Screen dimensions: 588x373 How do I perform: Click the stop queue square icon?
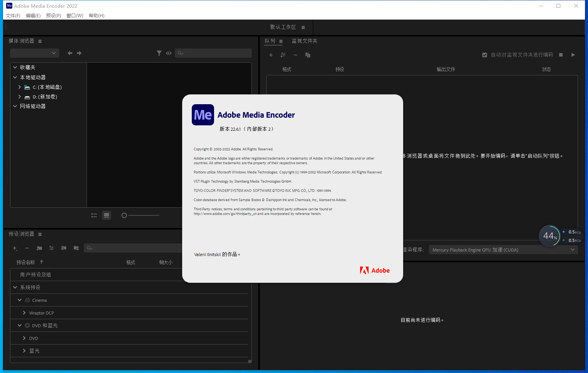(561, 55)
